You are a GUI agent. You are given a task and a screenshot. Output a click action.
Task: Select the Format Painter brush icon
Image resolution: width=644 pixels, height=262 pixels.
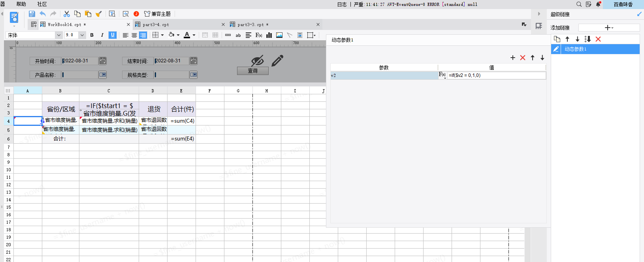click(98, 14)
